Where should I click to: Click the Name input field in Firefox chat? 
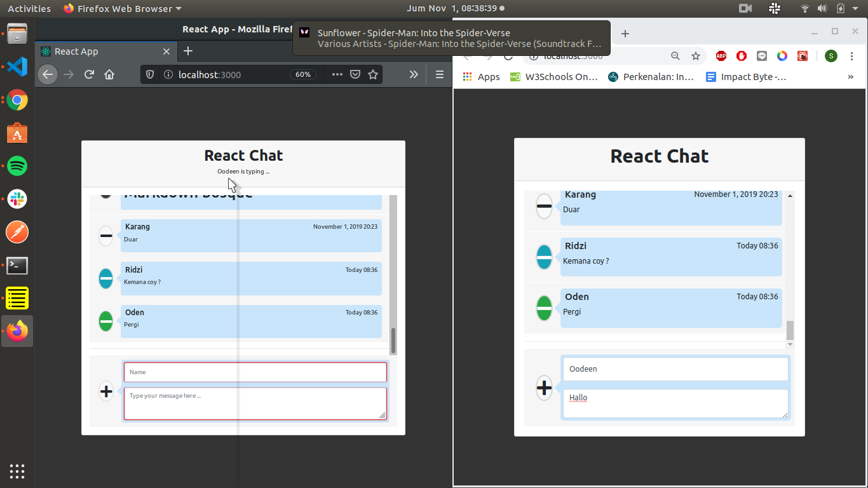click(x=255, y=372)
